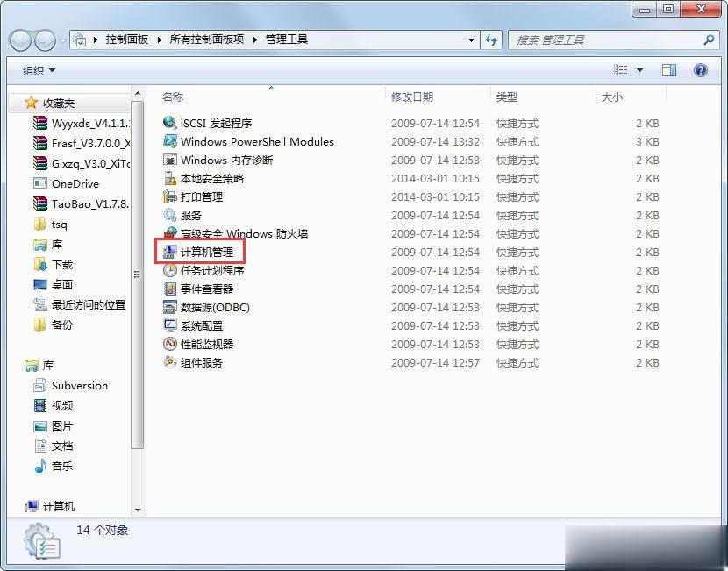Sort by the 修改日期 column header
Screen dimensions: 728x571
[x=412, y=96]
